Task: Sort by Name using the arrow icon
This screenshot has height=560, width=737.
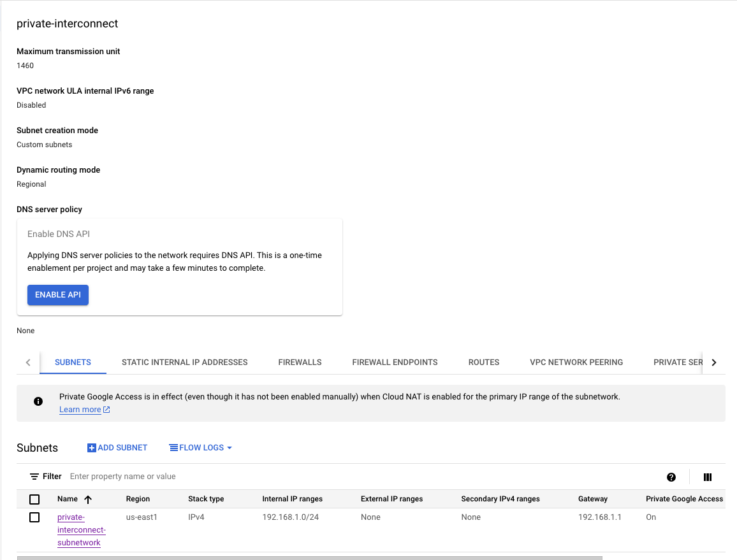Action: [x=88, y=499]
